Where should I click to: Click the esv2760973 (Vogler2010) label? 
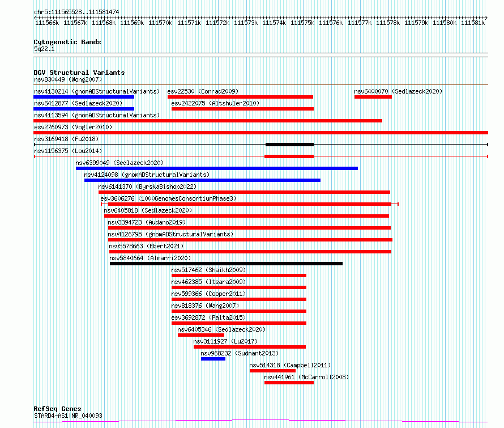click(73, 127)
